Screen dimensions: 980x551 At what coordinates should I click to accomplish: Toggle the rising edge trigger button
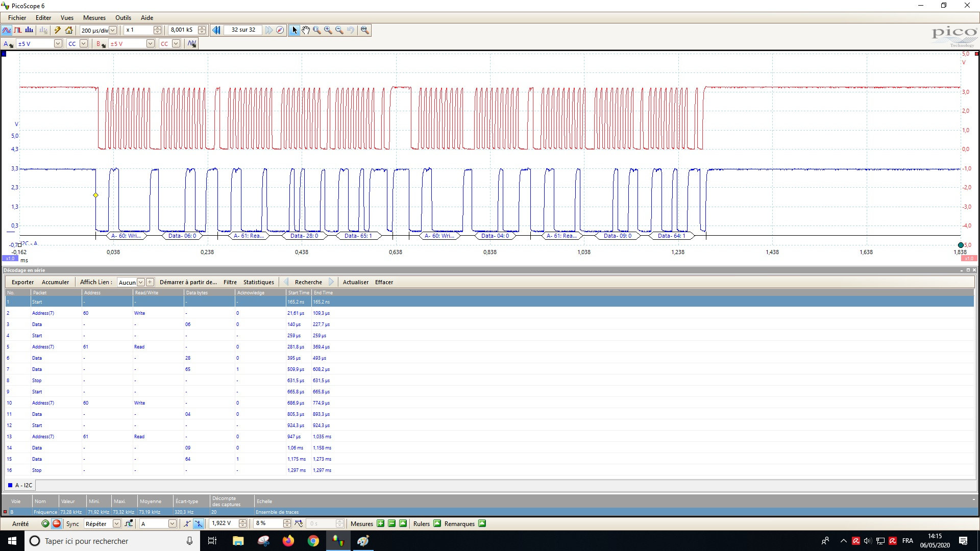(x=187, y=523)
